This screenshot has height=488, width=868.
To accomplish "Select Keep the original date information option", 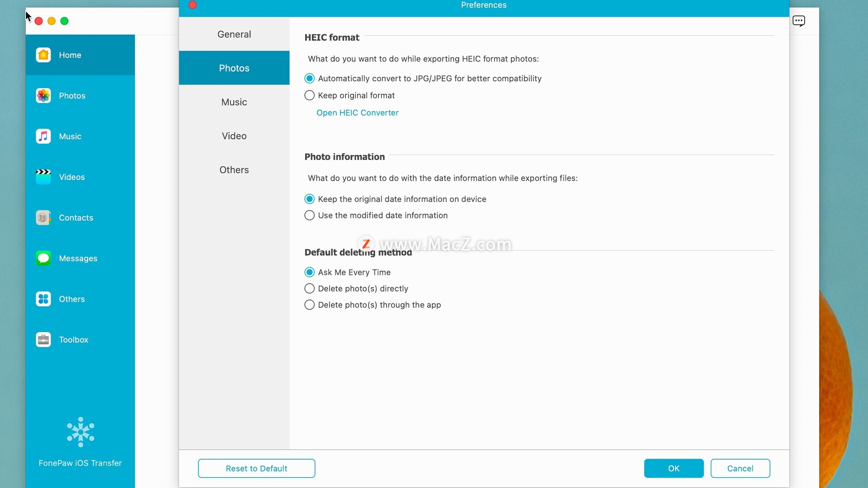I will coord(310,199).
